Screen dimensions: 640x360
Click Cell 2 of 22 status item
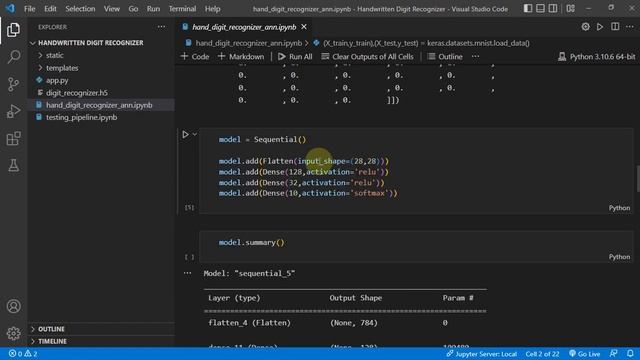coord(542,354)
